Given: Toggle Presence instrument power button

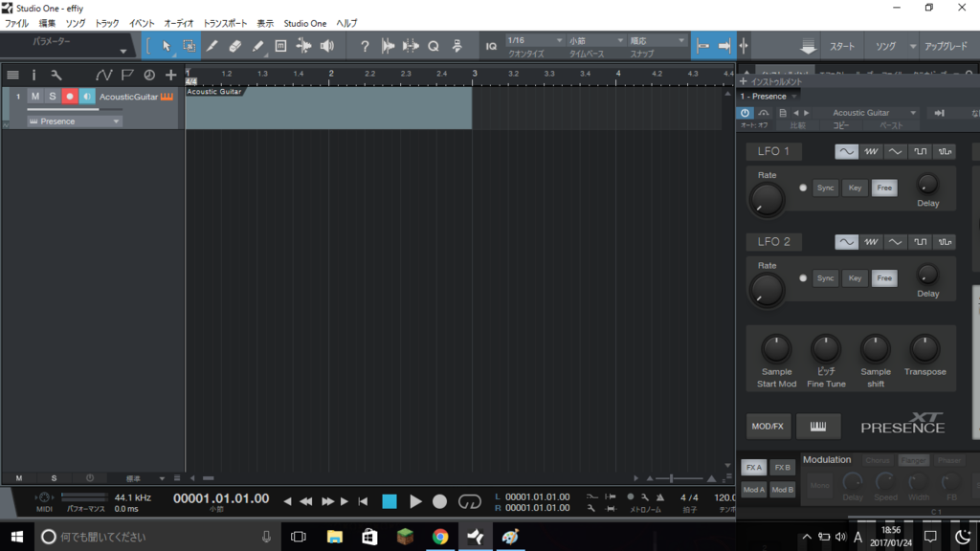Looking at the screenshot, I should (x=745, y=113).
